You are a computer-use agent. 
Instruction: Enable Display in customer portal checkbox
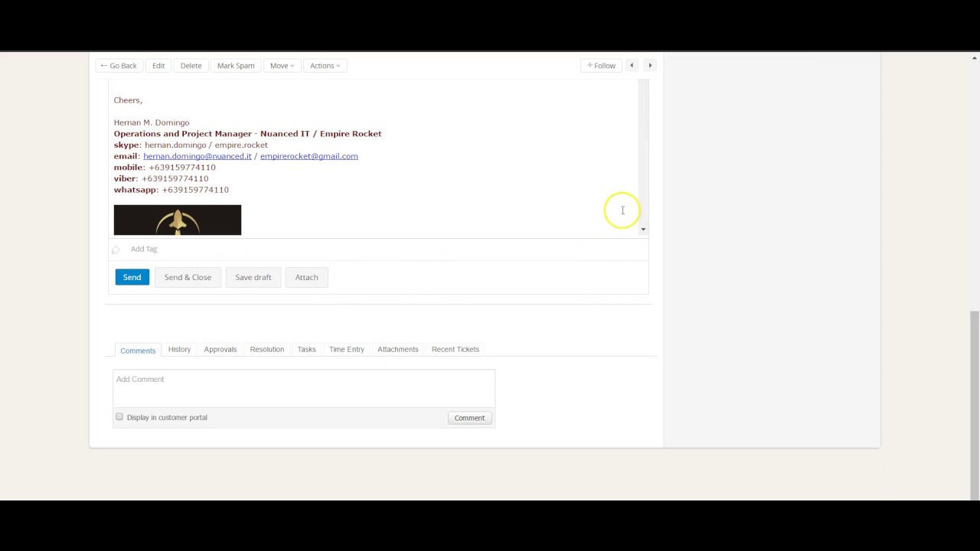119,417
